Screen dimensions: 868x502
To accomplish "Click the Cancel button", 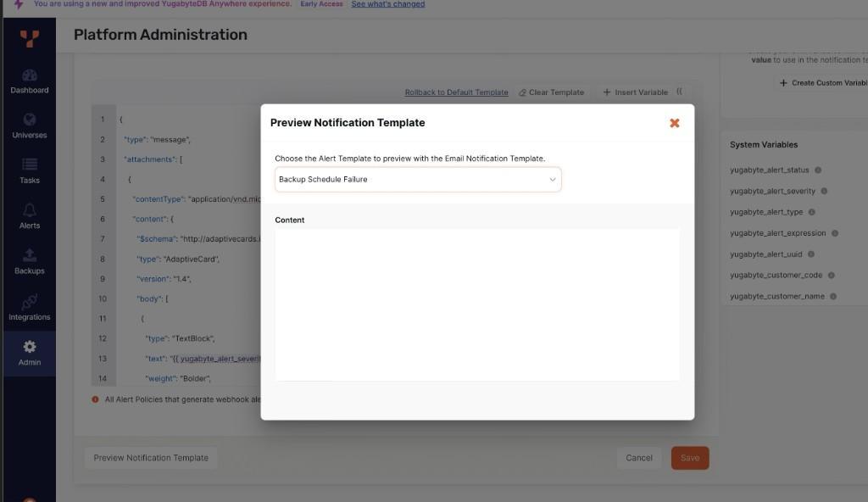I will (639, 458).
